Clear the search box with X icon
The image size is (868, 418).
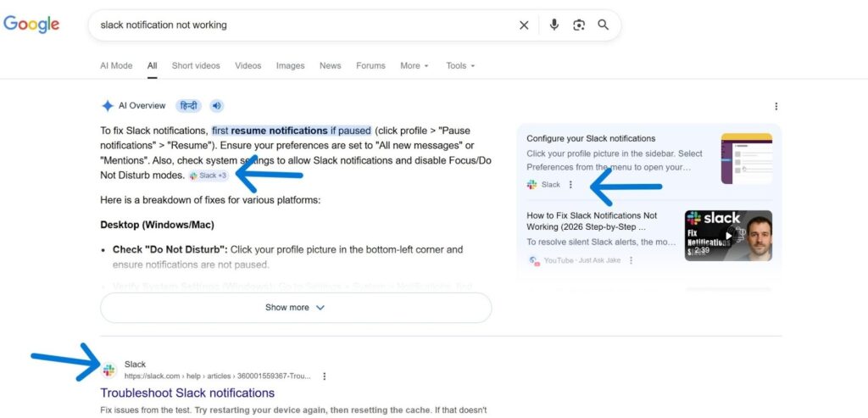pyautogui.click(x=524, y=25)
